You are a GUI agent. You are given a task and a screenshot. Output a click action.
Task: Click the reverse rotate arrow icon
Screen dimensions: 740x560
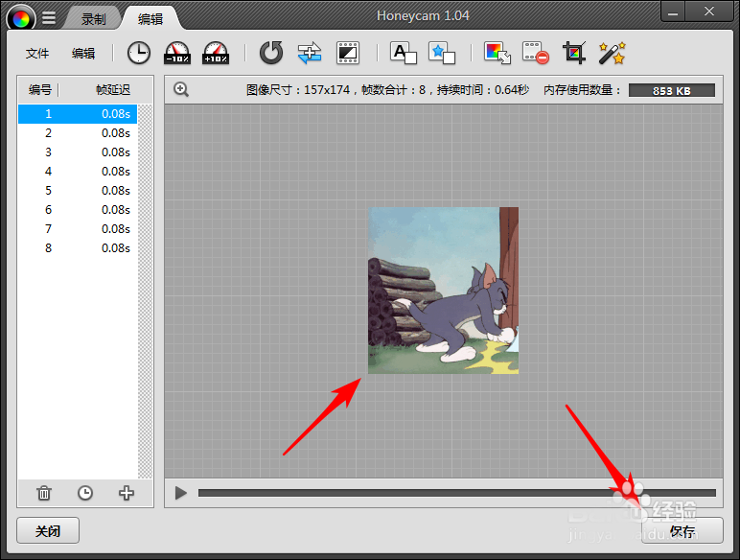[x=271, y=53]
